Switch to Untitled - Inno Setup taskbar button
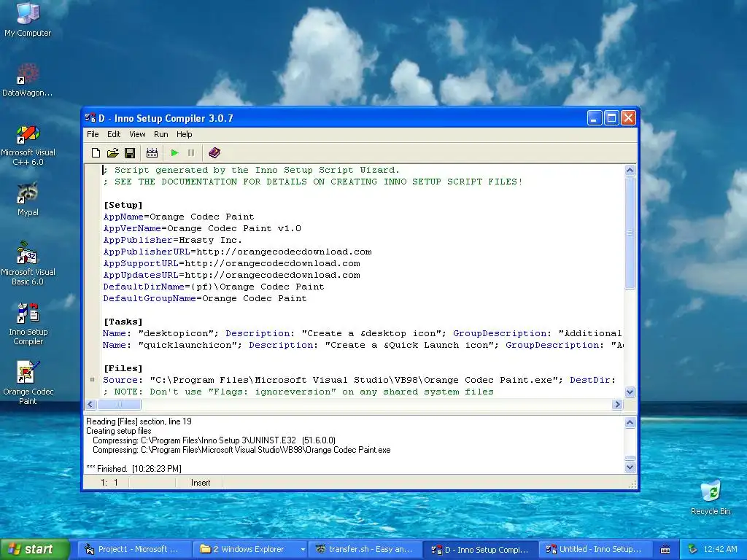This screenshot has width=747, height=560. [x=595, y=550]
